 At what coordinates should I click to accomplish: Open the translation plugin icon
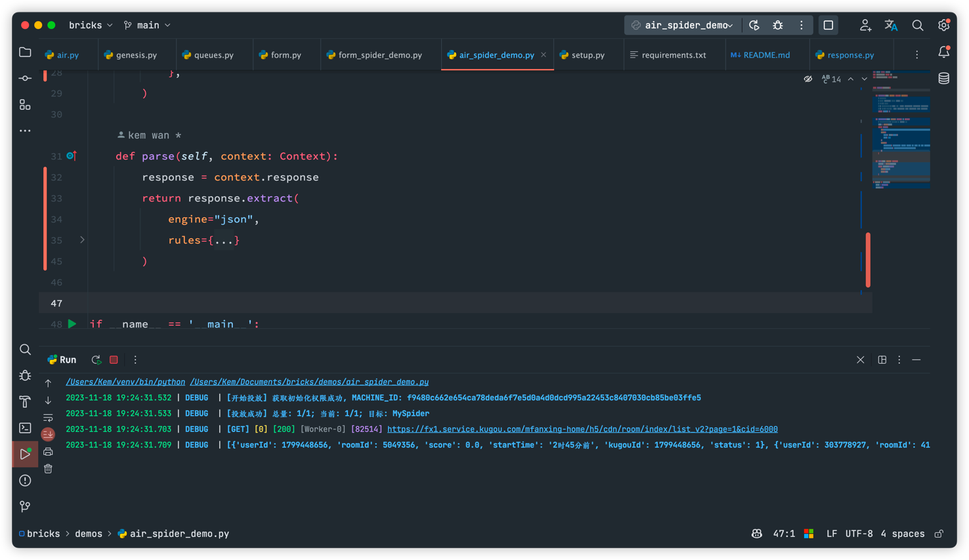point(891,25)
